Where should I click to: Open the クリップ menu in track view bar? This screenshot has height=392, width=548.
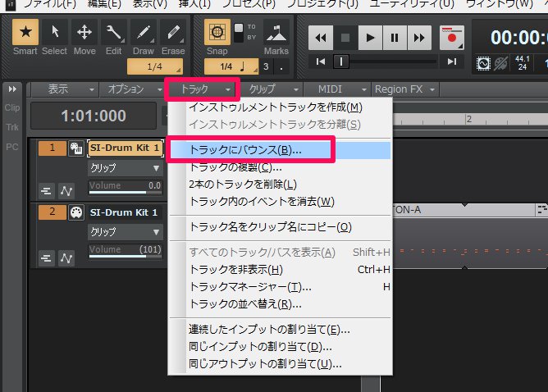(x=270, y=89)
